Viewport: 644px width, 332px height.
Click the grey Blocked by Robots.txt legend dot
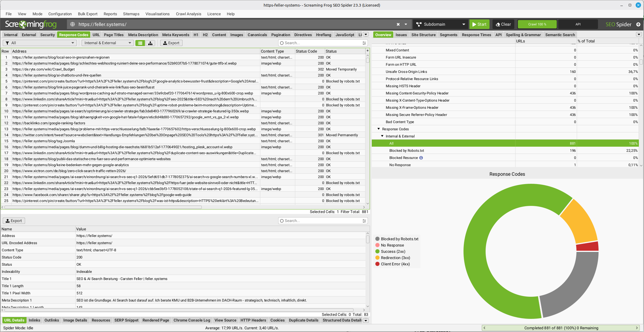[x=377, y=239]
